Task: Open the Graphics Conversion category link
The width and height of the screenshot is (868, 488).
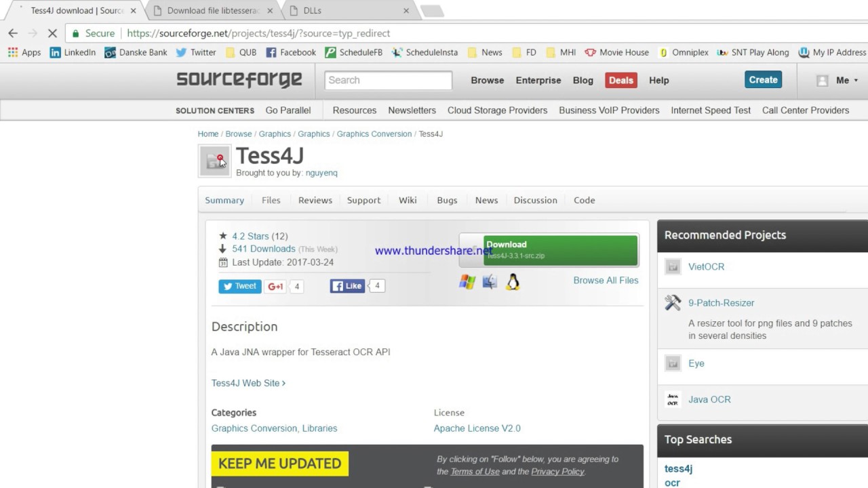Action: click(x=254, y=428)
